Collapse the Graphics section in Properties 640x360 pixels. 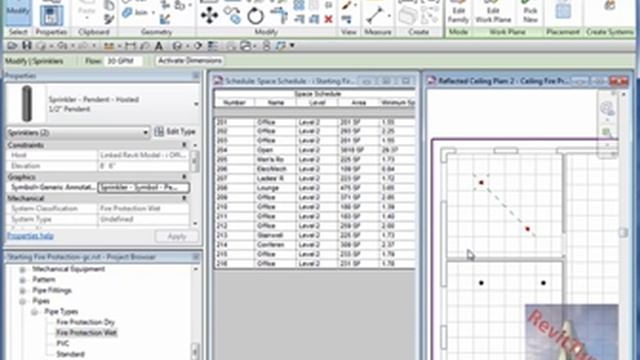pos(184,177)
